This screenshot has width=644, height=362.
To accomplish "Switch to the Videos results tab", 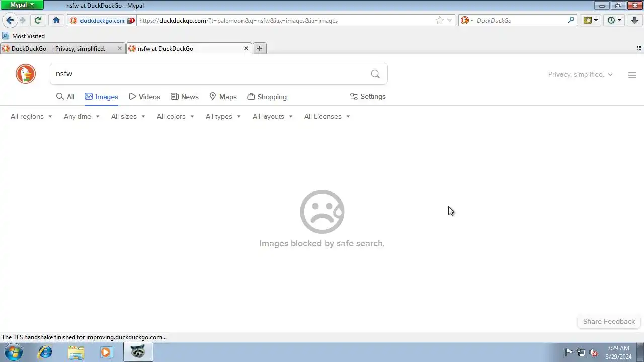I will click(x=144, y=97).
